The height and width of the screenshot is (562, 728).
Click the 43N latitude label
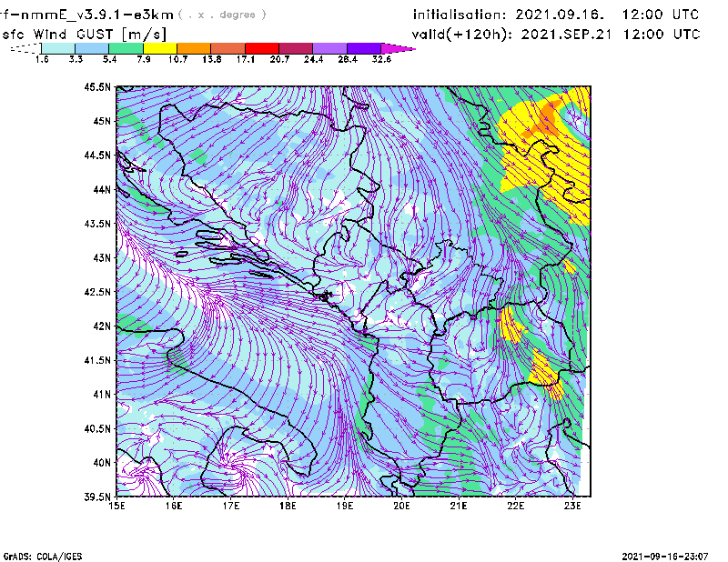[102, 257]
